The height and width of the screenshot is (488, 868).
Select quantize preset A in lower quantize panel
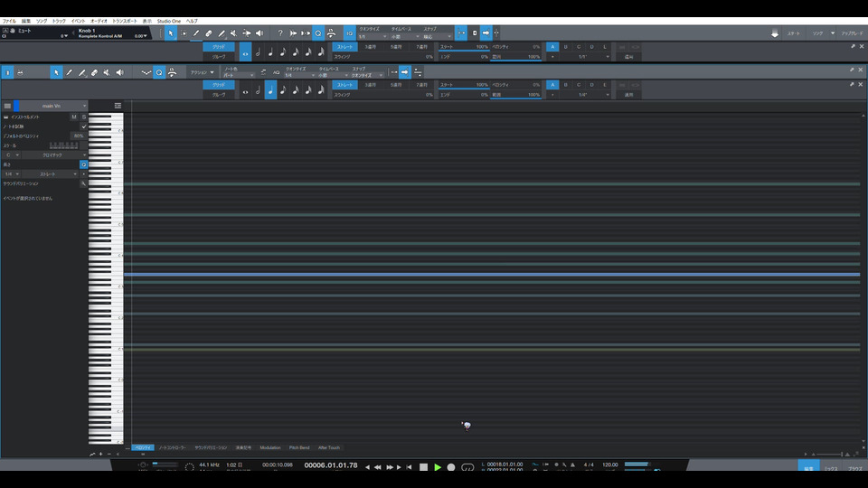552,85
